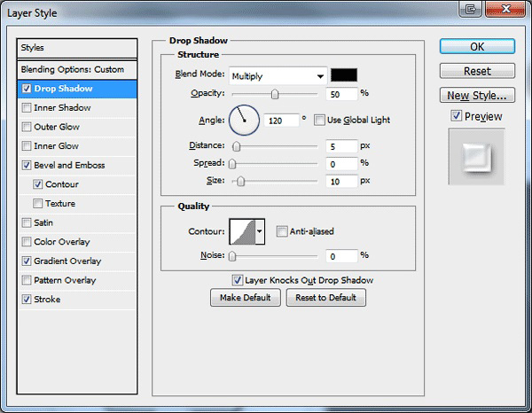Screen dimensions: 532x413
Task: Open the Satin settings
Action: click(77, 222)
